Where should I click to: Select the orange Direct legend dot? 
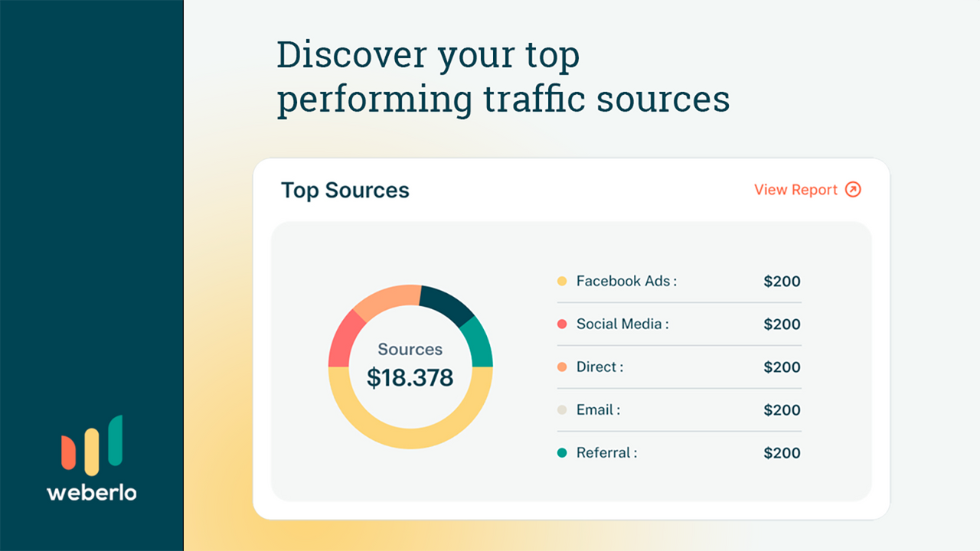[561, 367]
